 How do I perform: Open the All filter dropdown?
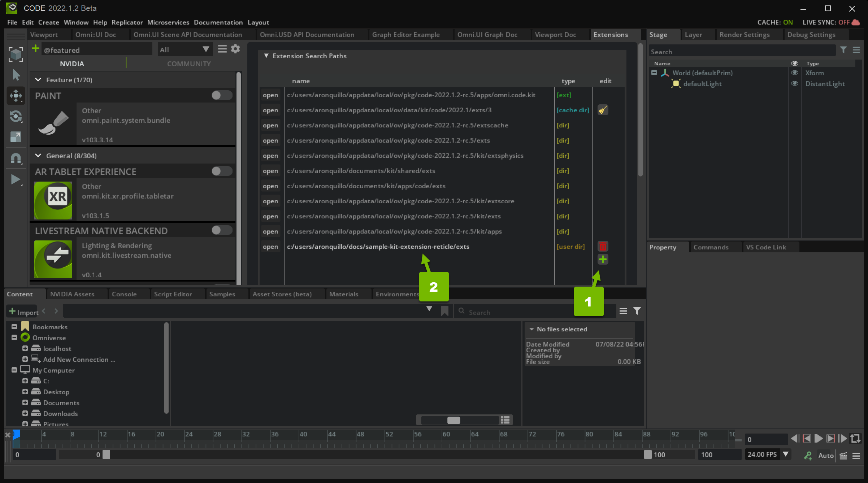click(185, 49)
